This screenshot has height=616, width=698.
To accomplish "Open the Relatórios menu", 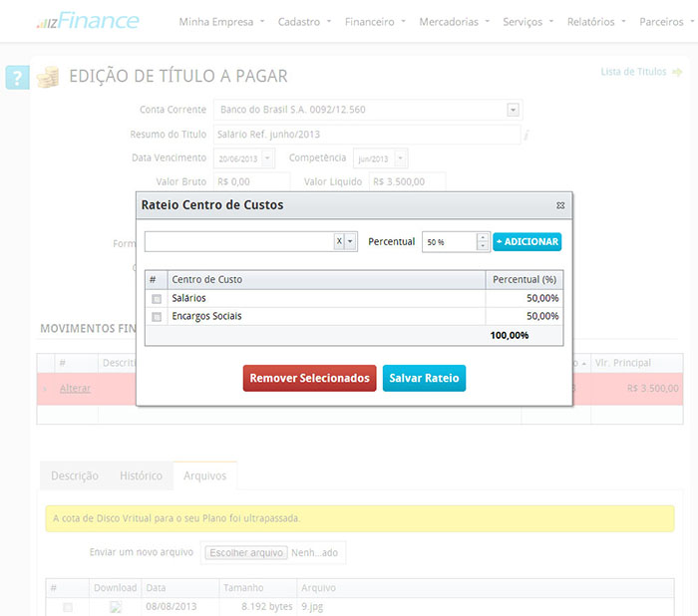I will click(x=596, y=22).
